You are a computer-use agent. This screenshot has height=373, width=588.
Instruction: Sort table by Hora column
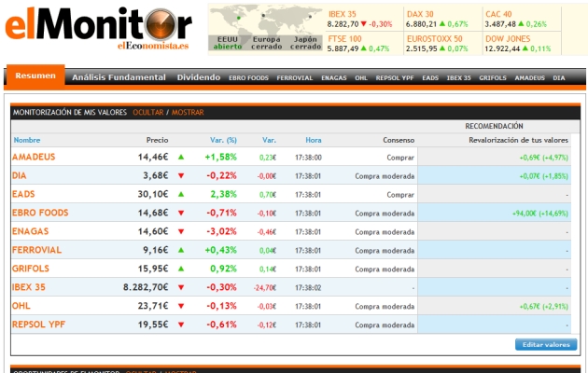[x=313, y=140]
